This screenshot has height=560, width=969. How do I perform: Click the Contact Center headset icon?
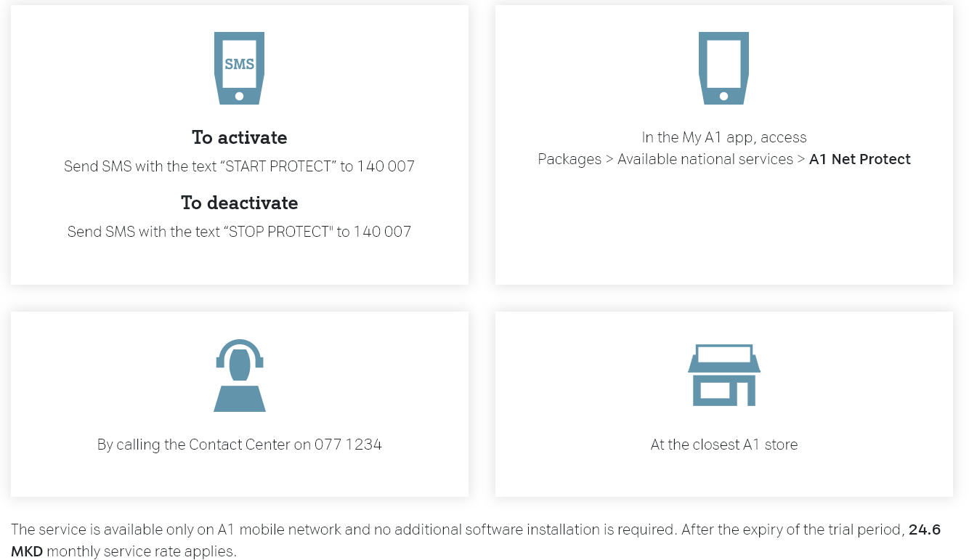pos(239,376)
